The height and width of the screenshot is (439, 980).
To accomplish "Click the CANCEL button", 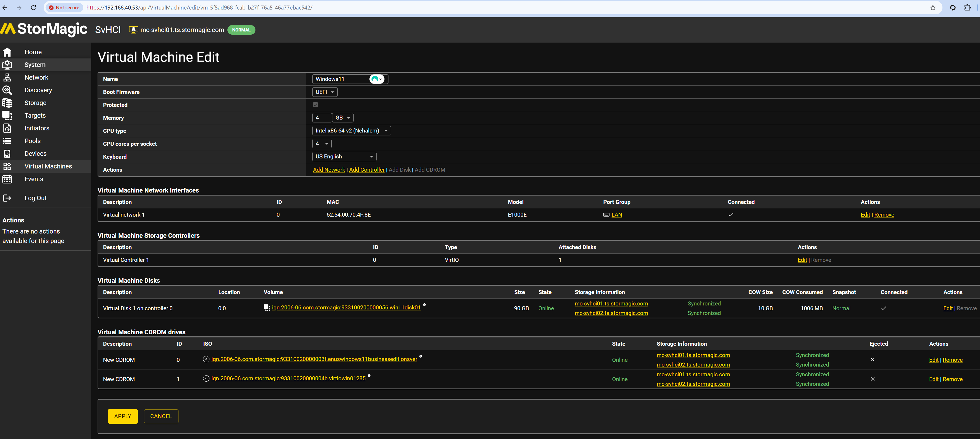I will pyautogui.click(x=161, y=416).
